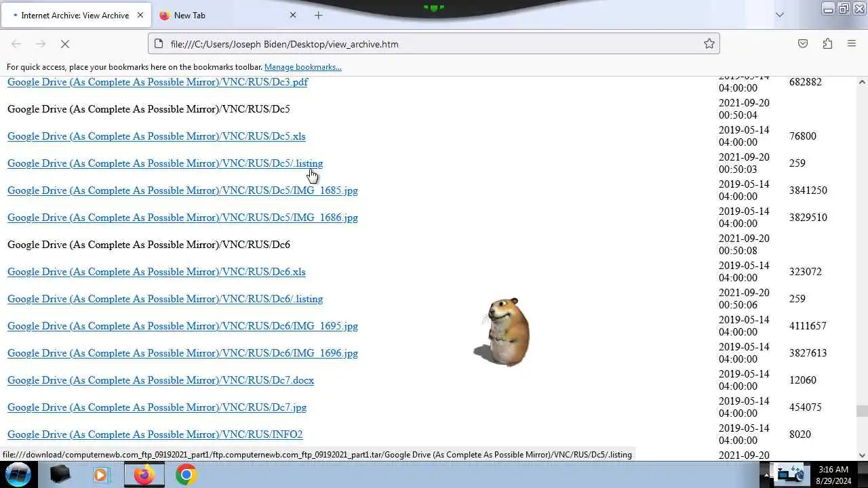Open the Firefox application menu

pyautogui.click(x=852, y=44)
